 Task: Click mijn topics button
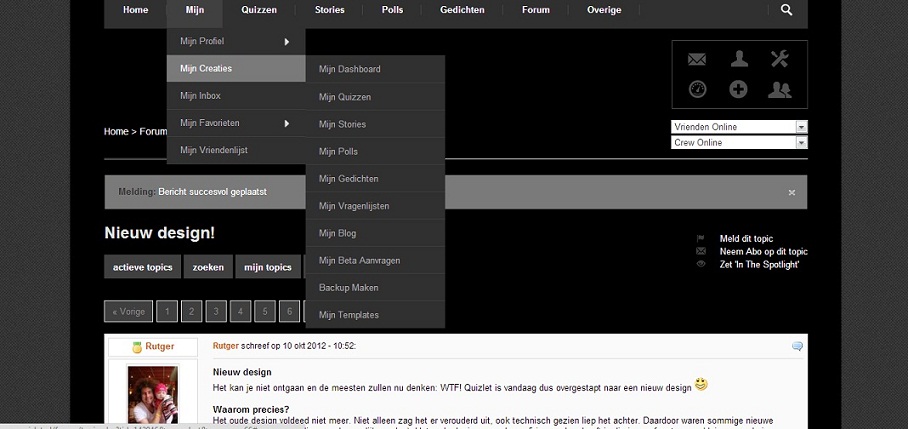(x=268, y=267)
